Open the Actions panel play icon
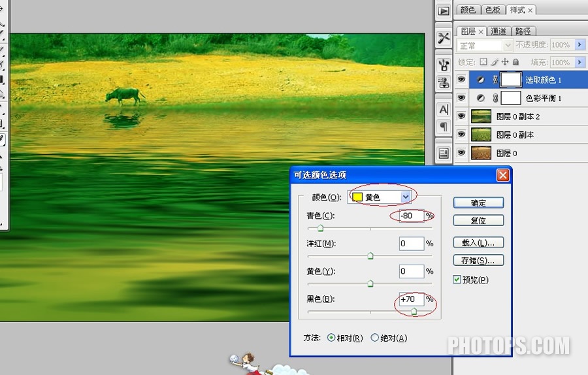 (x=444, y=11)
